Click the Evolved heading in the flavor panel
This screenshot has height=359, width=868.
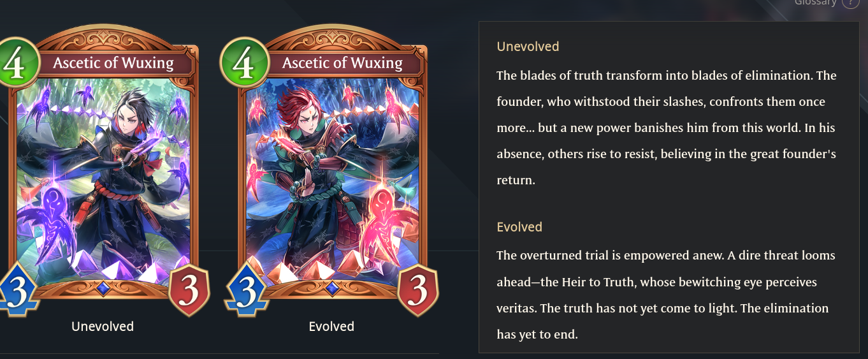[519, 227]
